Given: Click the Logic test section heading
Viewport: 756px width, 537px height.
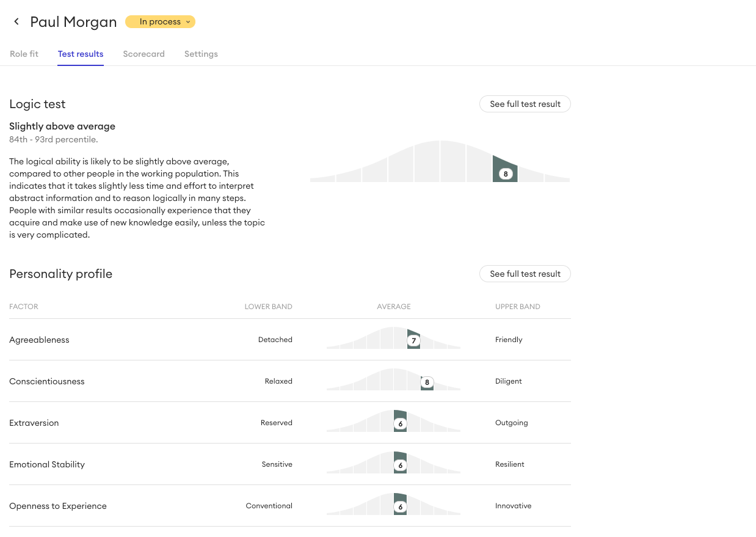Looking at the screenshot, I should 37,104.
